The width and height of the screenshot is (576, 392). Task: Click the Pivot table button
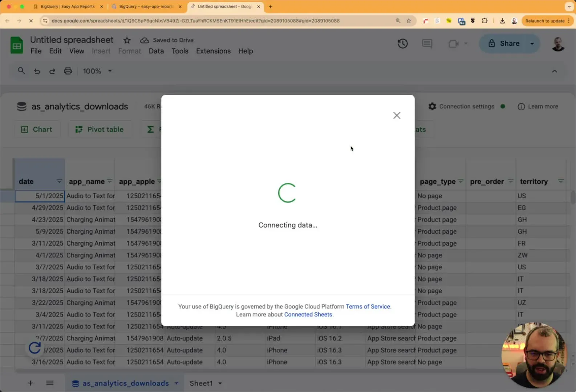(x=100, y=129)
